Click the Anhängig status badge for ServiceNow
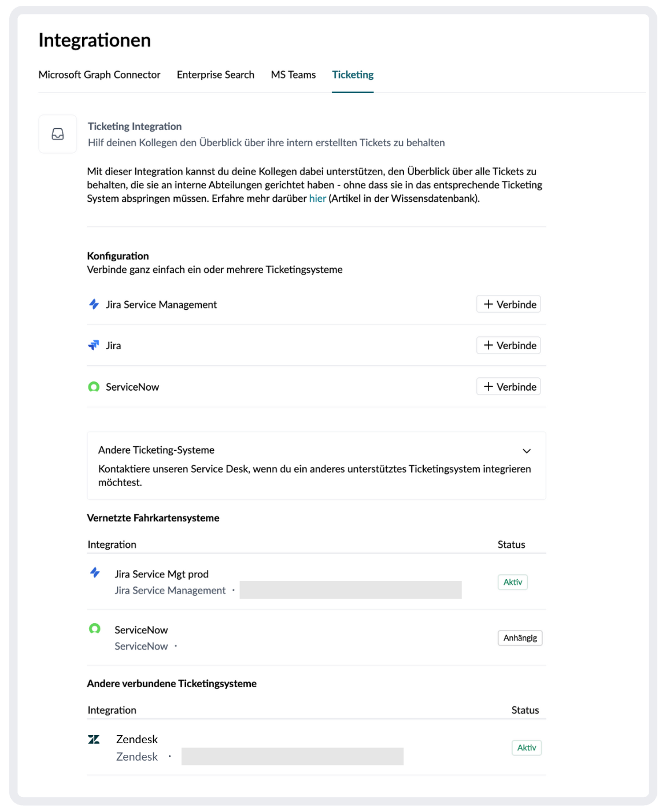666x812 pixels. 520,638
